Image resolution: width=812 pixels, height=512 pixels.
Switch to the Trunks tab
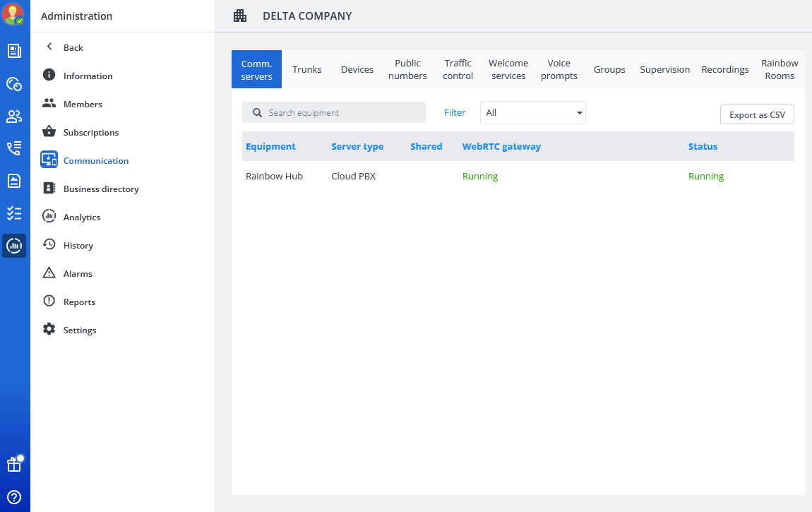307,69
